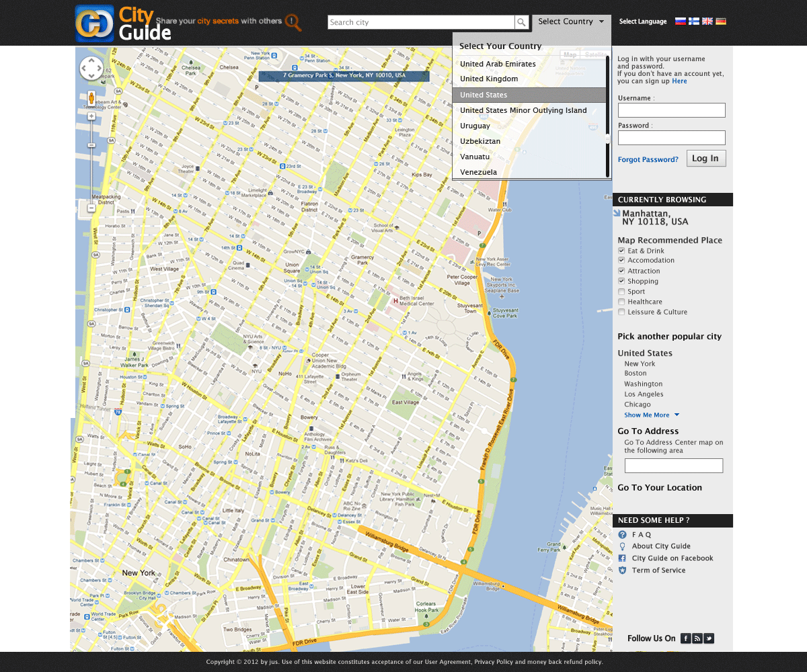This screenshot has height=672, width=807.
Task: Open Term of Service link
Action: pos(659,571)
